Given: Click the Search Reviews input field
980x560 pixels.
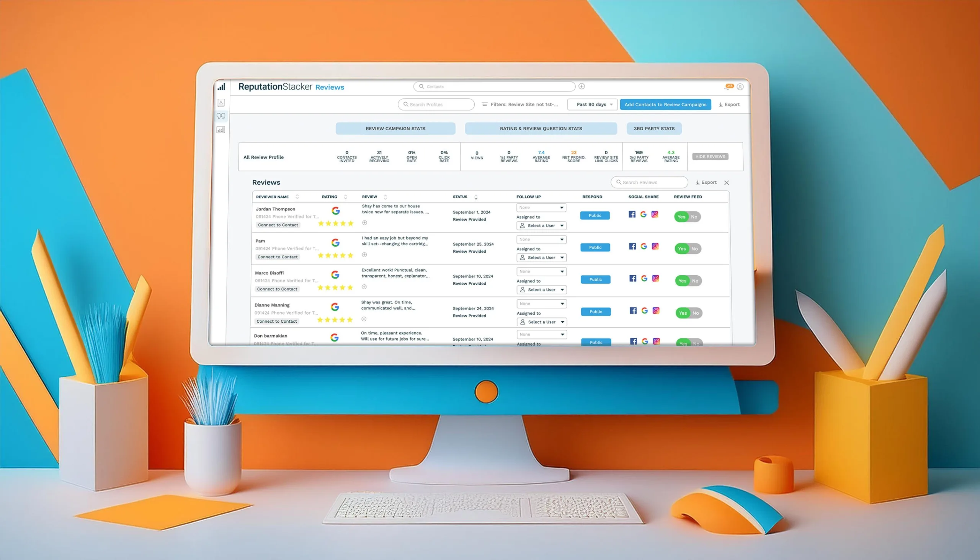Looking at the screenshot, I should pyautogui.click(x=650, y=183).
